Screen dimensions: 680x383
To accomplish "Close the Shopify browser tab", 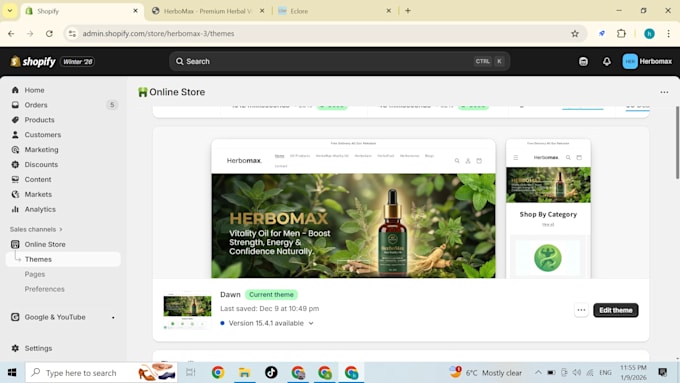I will click(135, 11).
